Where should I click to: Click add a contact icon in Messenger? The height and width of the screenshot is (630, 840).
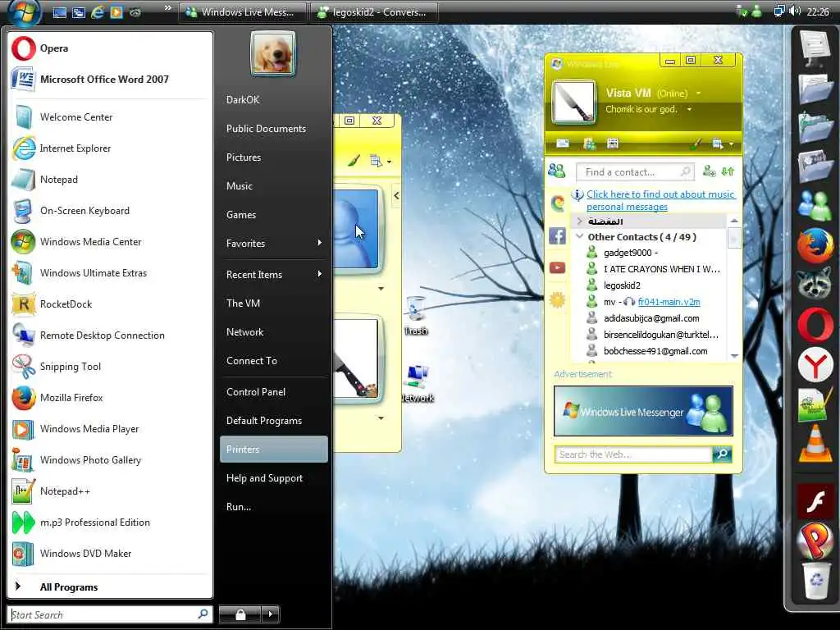[x=709, y=171]
